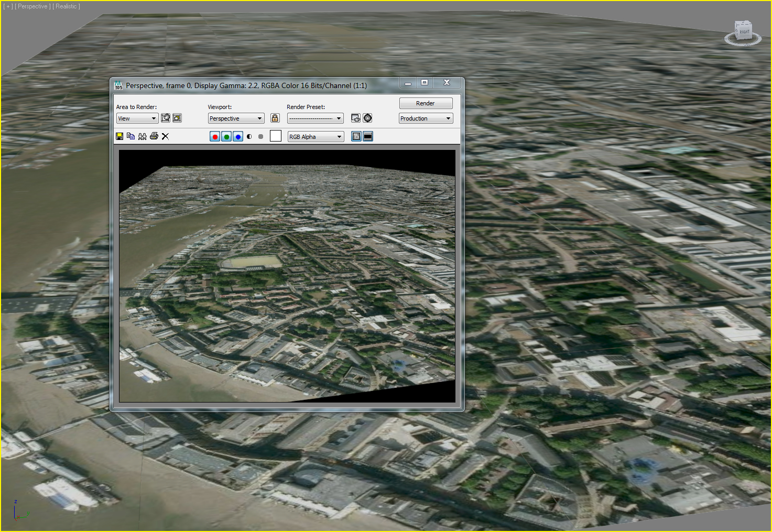Copy rendered image to clipboard
The image size is (772, 532).
point(131,136)
